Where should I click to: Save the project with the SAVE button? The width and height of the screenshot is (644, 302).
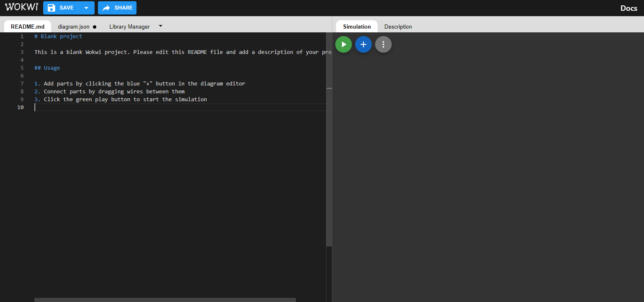coord(61,8)
